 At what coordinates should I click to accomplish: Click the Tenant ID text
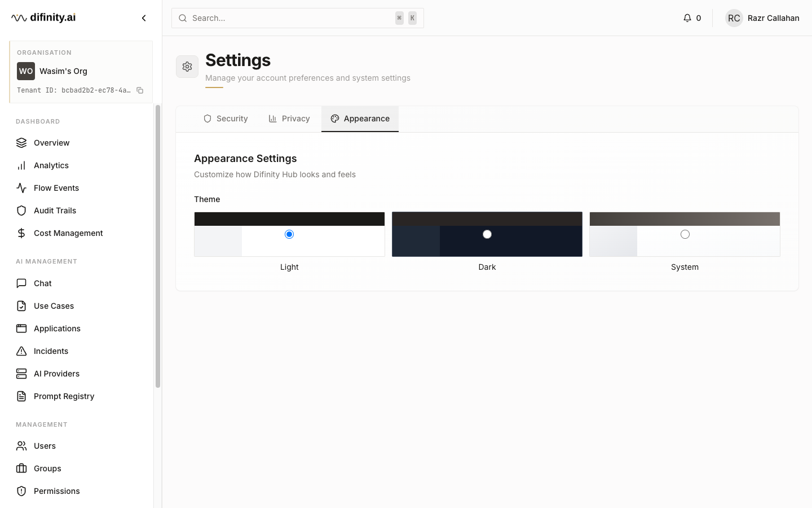click(x=74, y=90)
